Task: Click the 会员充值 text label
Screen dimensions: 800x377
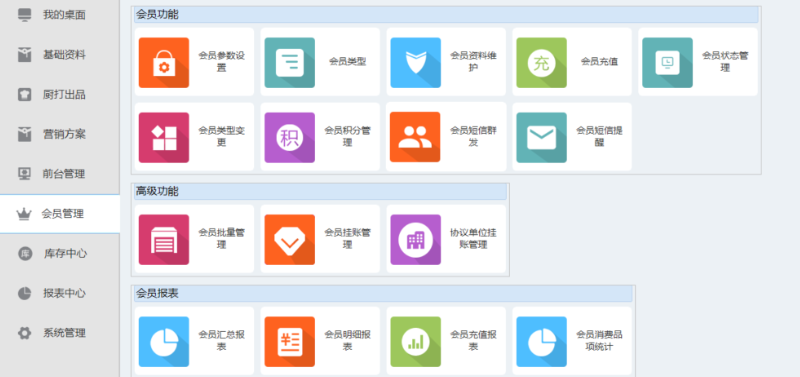Action: point(599,62)
